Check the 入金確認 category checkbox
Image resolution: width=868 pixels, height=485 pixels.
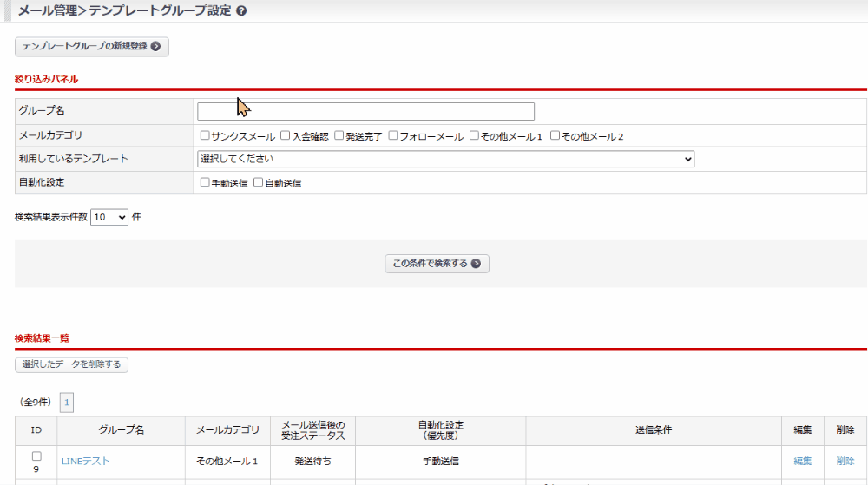click(x=285, y=135)
